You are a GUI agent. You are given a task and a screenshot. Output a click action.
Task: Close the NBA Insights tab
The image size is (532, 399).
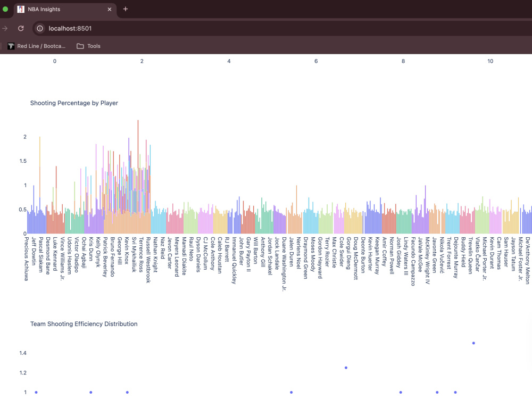click(x=109, y=9)
